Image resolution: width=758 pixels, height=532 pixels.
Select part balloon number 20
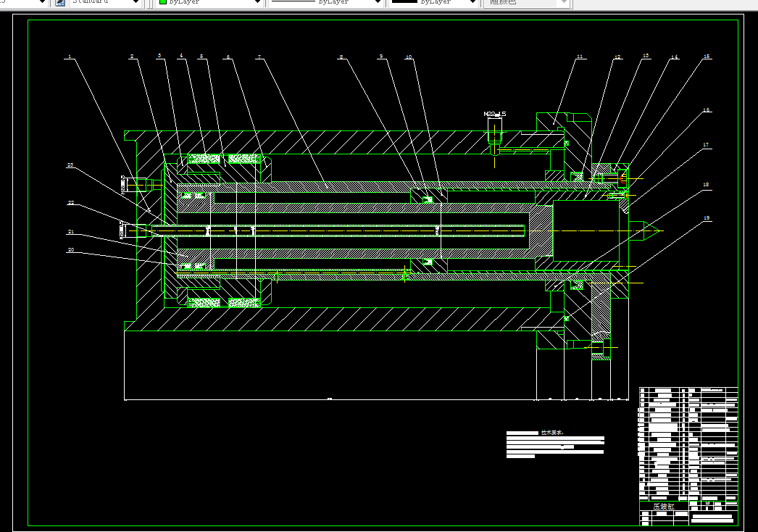coord(70,250)
